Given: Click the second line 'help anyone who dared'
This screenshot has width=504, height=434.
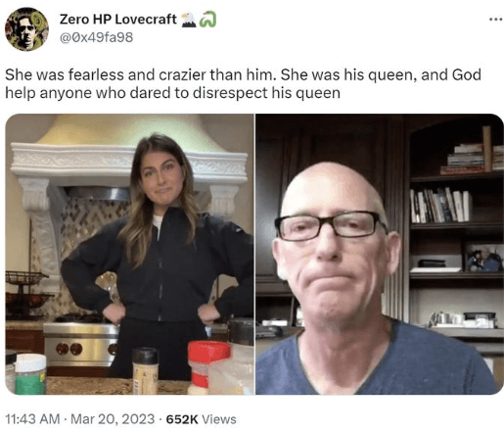Looking at the screenshot, I should click(x=172, y=93).
